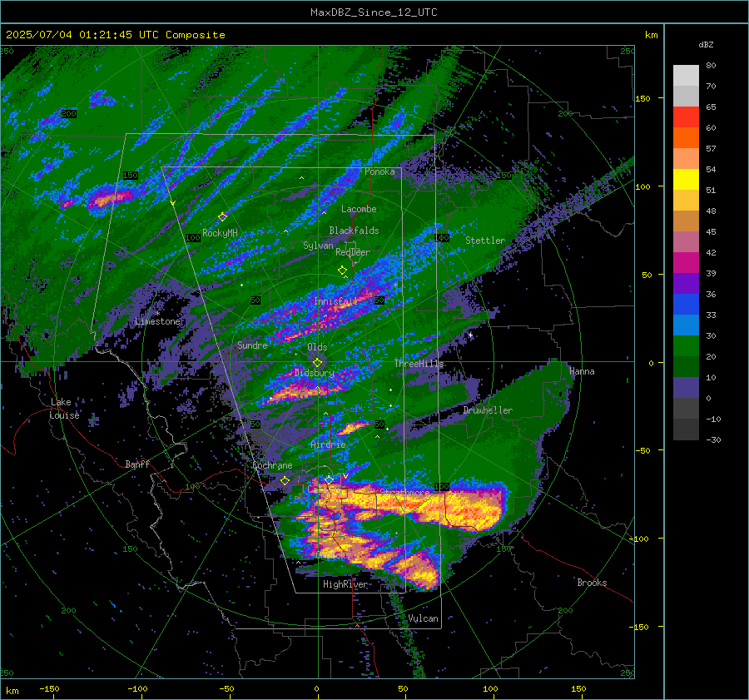Select the 150 tick on the bottom km axis
The image size is (749, 700).
point(578,689)
